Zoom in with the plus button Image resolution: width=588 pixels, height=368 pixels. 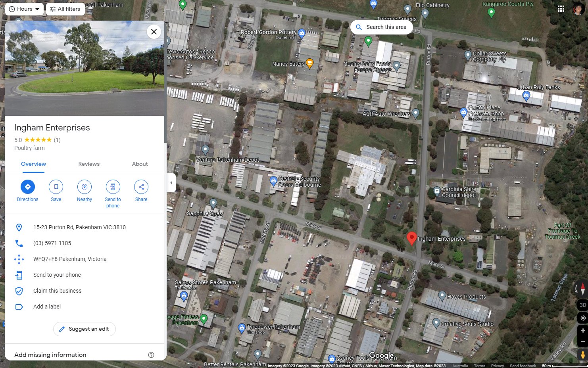(583, 330)
